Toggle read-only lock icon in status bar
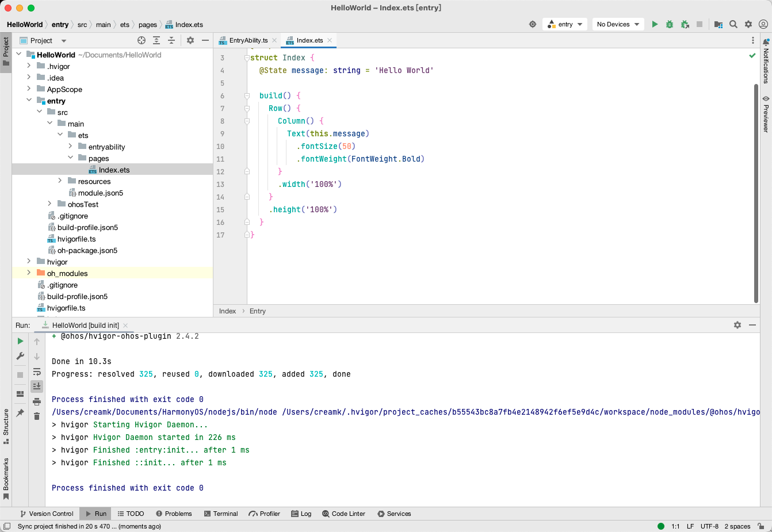 [x=760, y=526]
